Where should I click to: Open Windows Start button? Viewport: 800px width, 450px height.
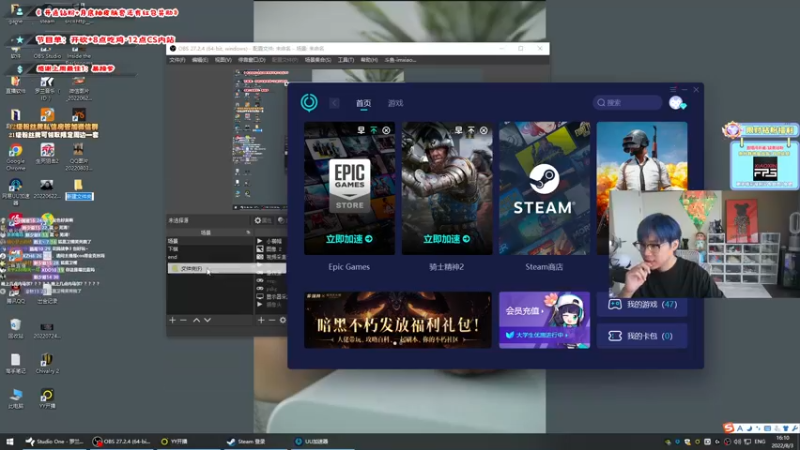coord(10,441)
